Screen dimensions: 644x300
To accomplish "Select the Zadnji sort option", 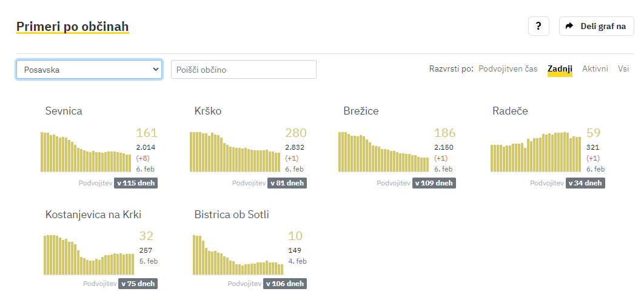I will pyautogui.click(x=560, y=69).
